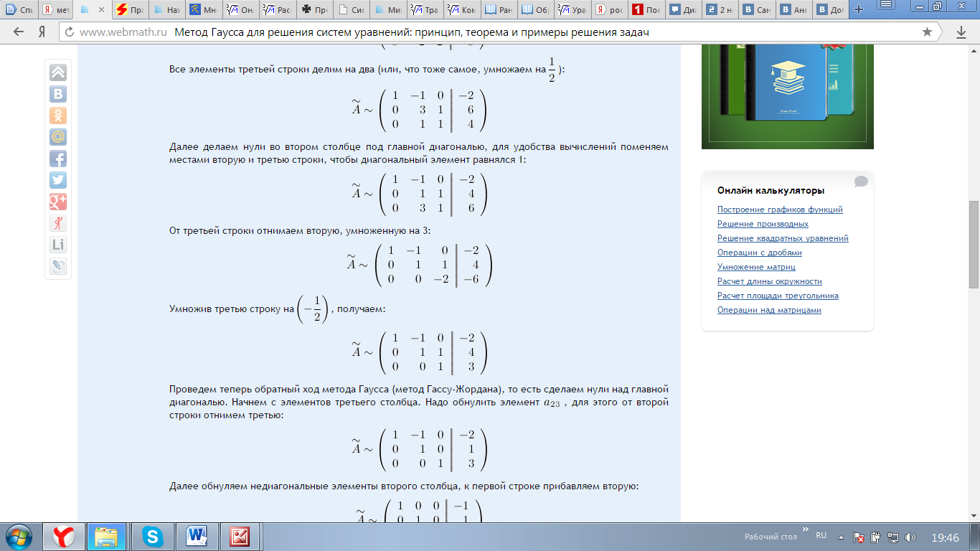Share page on VKontakte
The image size is (980, 551).
point(58,94)
